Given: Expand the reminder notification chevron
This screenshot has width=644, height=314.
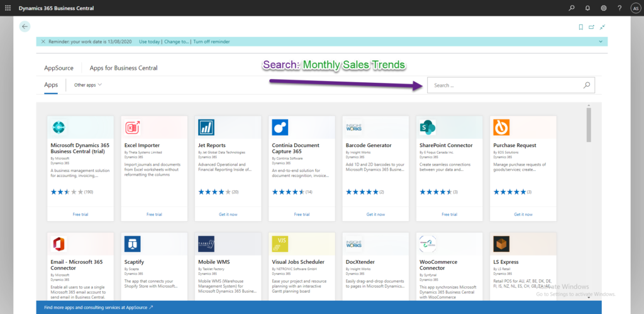Looking at the screenshot, I should 601,41.
